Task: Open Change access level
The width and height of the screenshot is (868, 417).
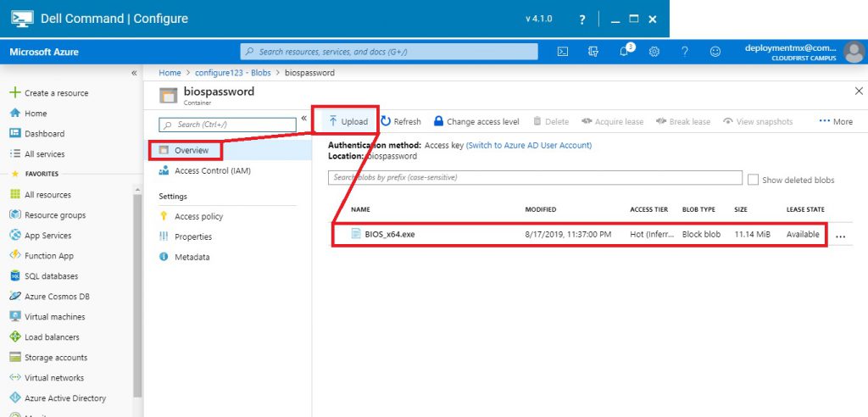Action: click(476, 121)
